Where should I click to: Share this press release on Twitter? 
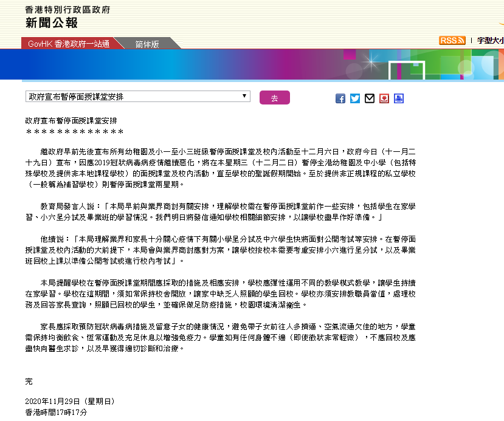coord(355,98)
